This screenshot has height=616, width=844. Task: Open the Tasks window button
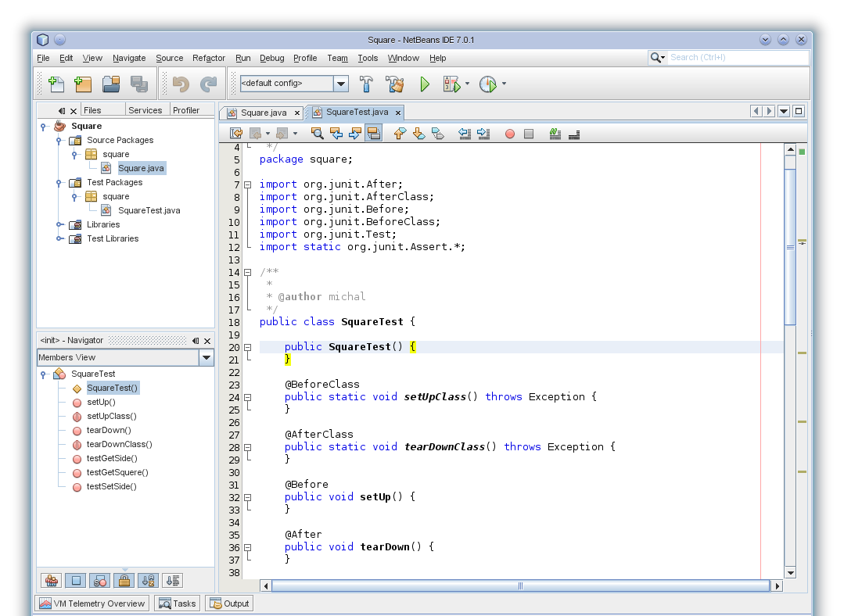pyautogui.click(x=178, y=603)
